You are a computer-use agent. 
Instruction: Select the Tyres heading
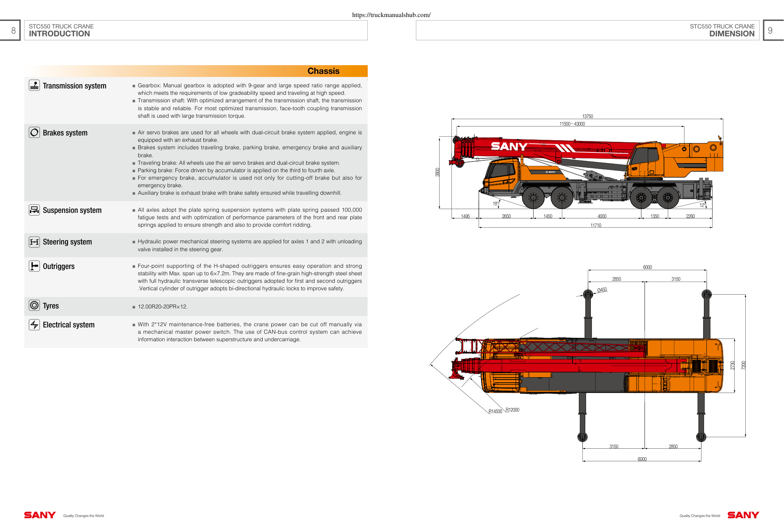[51, 306]
